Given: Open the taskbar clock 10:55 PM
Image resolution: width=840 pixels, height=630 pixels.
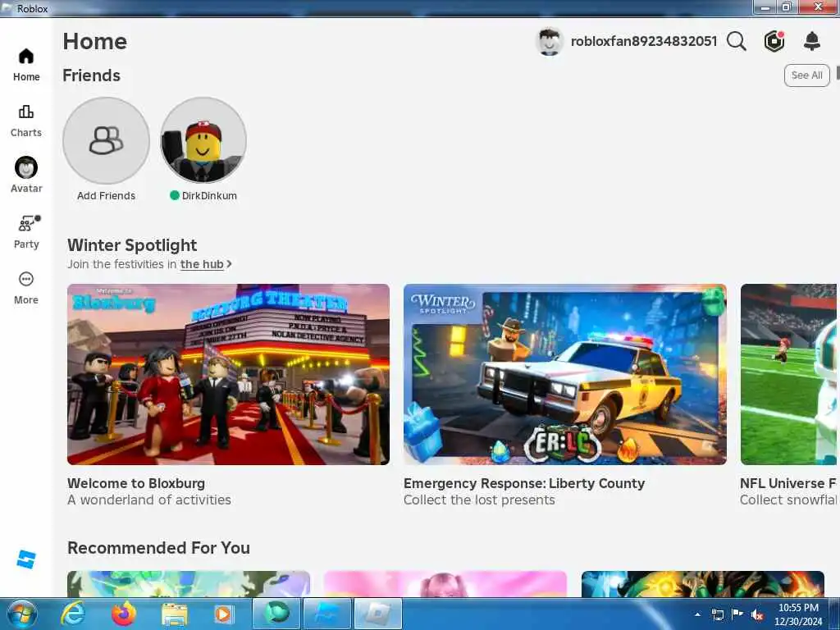Looking at the screenshot, I should pyautogui.click(x=798, y=608).
